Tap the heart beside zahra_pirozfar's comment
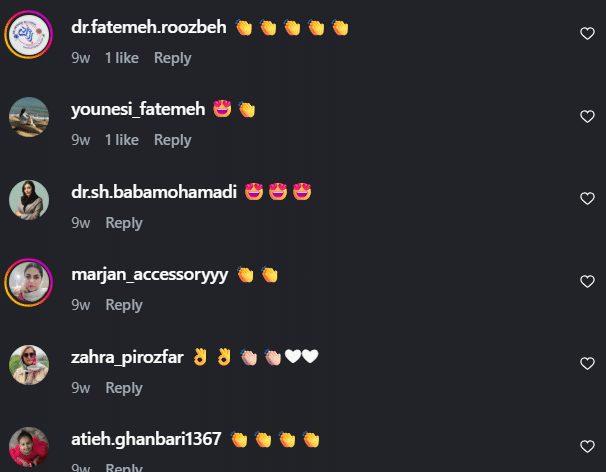The width and height of the screenshot is (606, 472). tap(587, 363)
